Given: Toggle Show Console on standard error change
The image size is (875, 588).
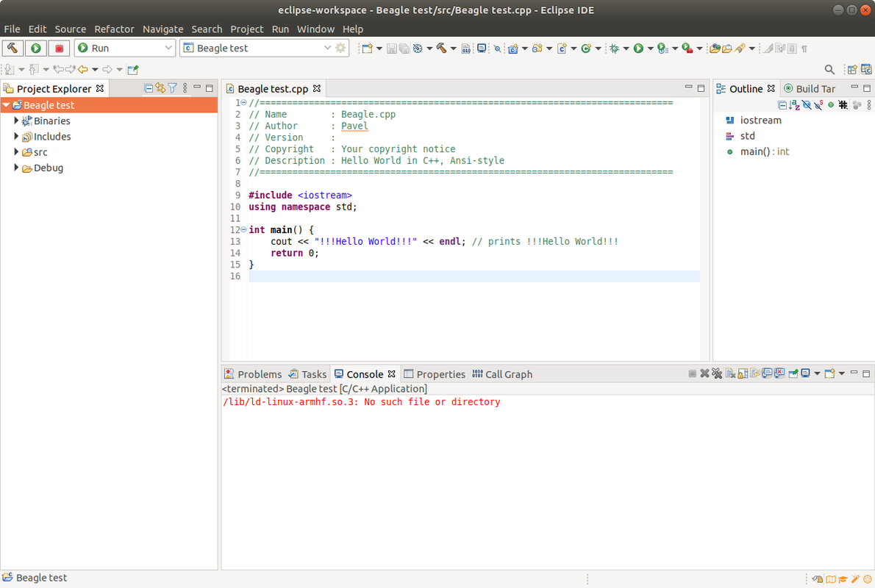Looking at the screenshot, I should point(779,374).
